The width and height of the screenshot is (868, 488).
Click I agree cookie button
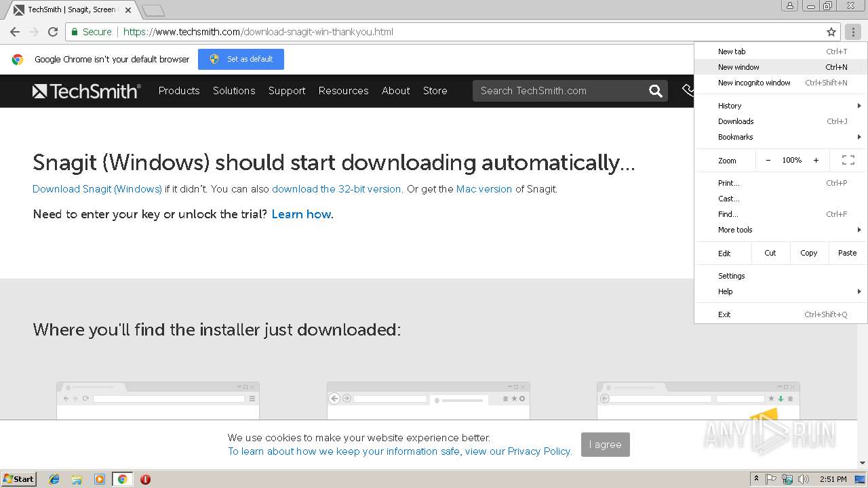(606, 445)
